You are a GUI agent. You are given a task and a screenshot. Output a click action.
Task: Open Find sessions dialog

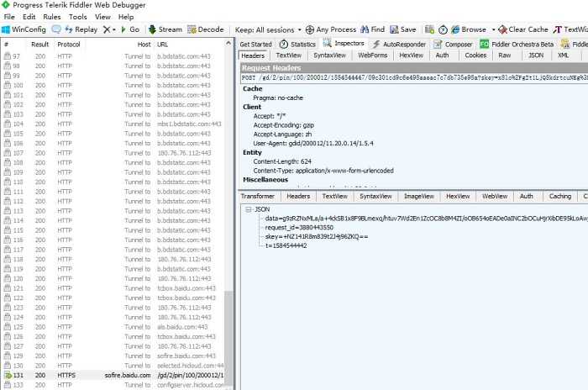pyautogui.click(x=372, y=29)
